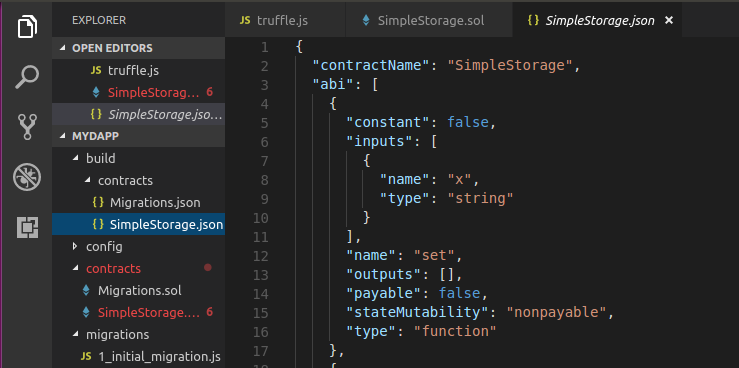Open the Extensions icon in activity bar
This screenshot has width=739, height=368.
pos(27,228)
